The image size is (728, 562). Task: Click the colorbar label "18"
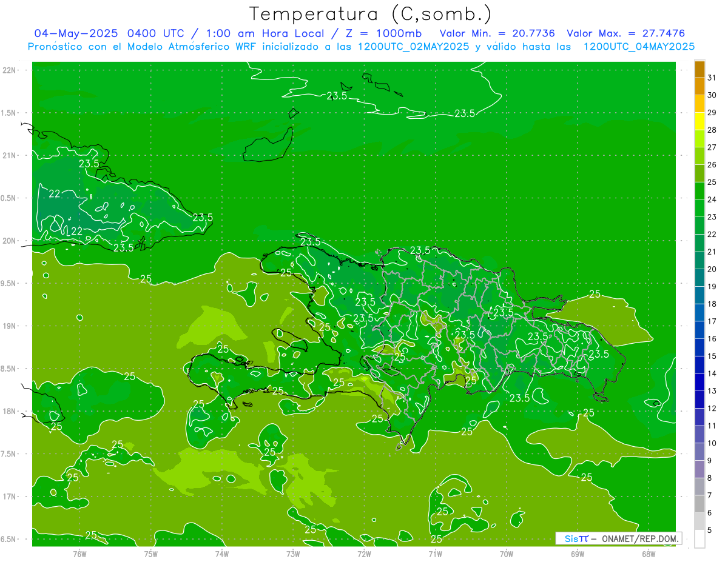click(x=712, y=304)
